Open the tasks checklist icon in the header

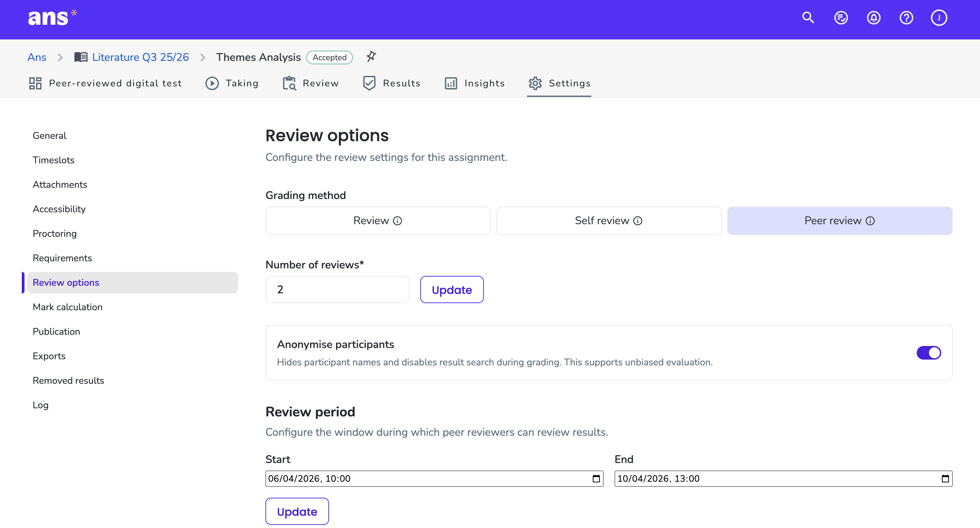click(x=841, y=17)
